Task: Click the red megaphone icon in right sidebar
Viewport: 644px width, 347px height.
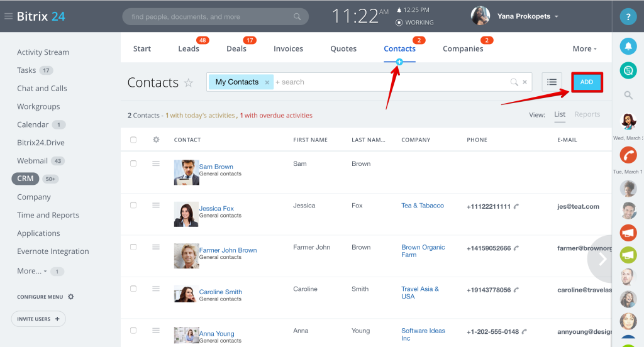Action: click(x=628, y=233)
